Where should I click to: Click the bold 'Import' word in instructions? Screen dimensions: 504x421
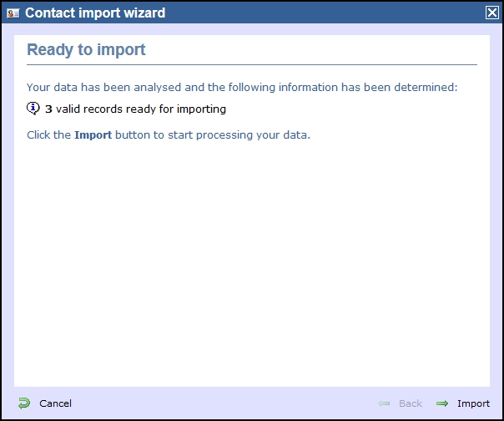93,134
